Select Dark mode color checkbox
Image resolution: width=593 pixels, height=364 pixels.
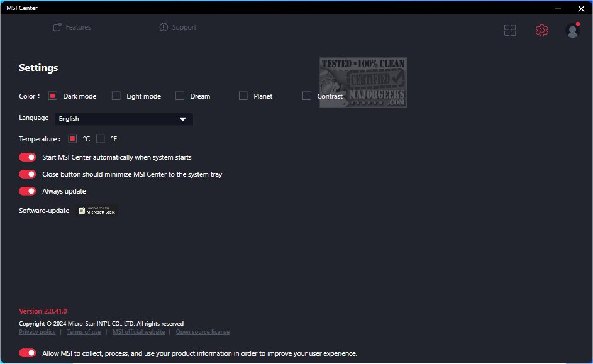coord(53,96)
